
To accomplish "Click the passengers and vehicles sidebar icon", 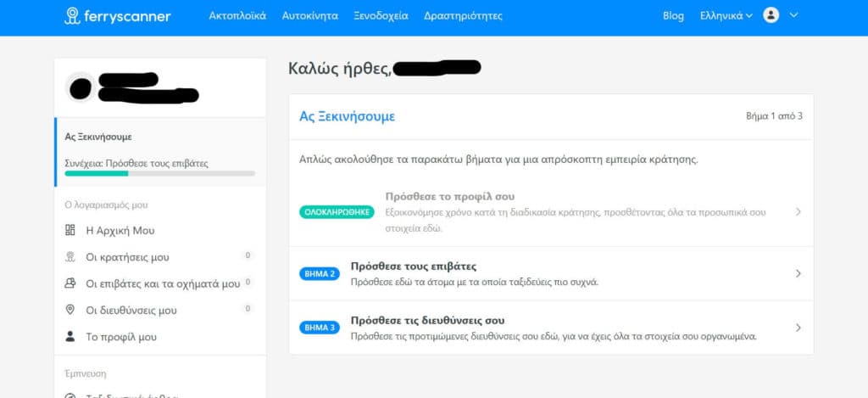I will point(70,283).
